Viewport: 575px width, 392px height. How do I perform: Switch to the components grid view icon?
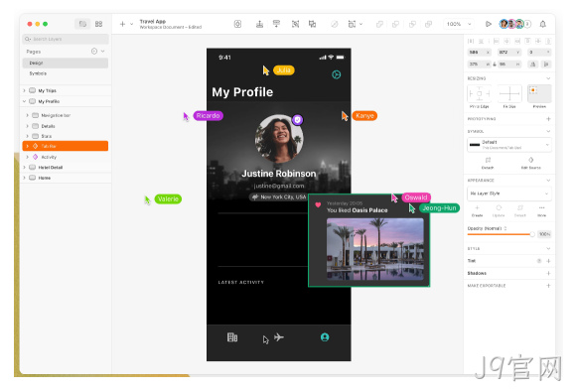tap(98, 24)
